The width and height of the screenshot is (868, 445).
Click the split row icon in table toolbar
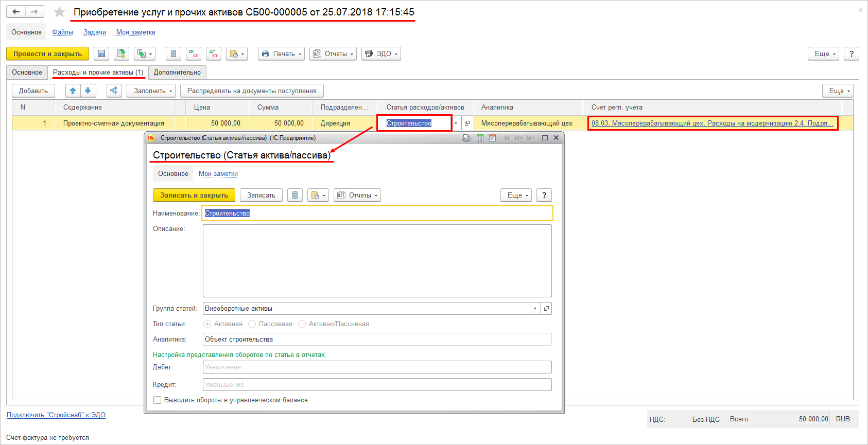point(114,91)
